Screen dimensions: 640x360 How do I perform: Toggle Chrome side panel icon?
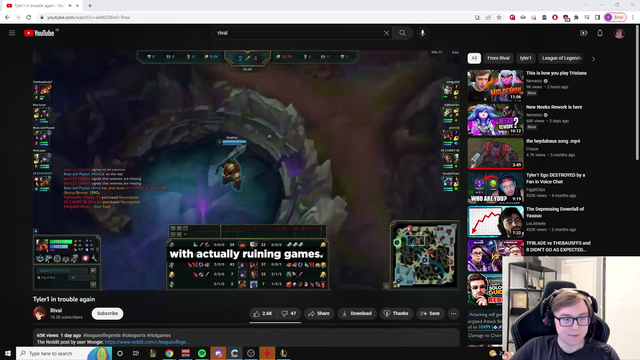pos(598,18)
